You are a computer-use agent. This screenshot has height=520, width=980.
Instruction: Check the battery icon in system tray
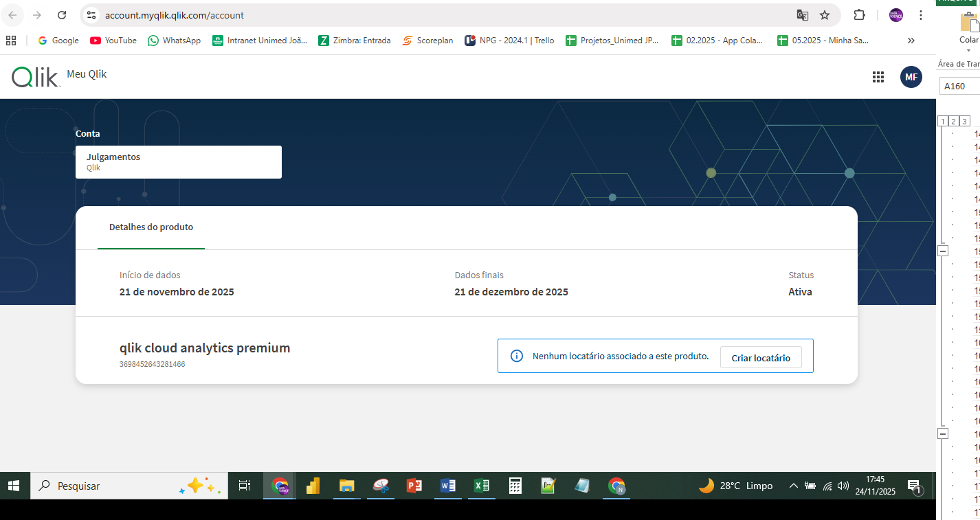click(x=810, y=486)
